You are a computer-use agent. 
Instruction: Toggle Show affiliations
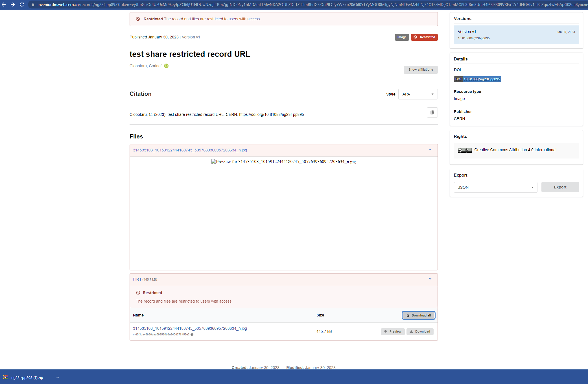[x=420, y=70]
